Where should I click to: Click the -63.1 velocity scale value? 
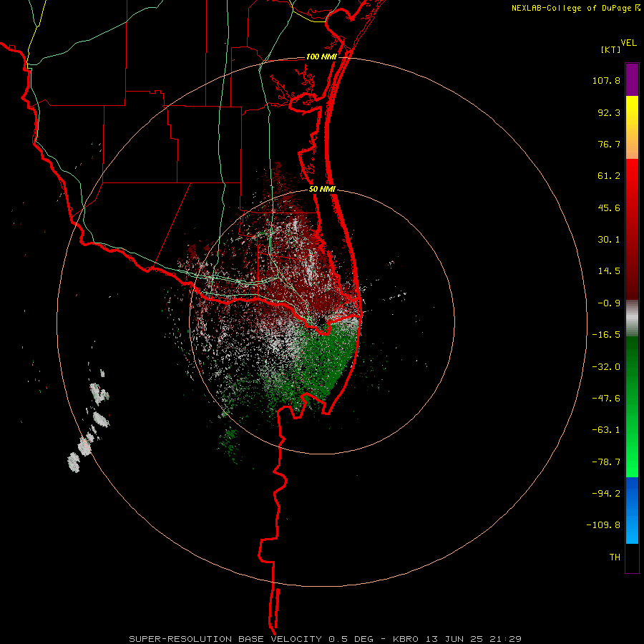point(606,430)
